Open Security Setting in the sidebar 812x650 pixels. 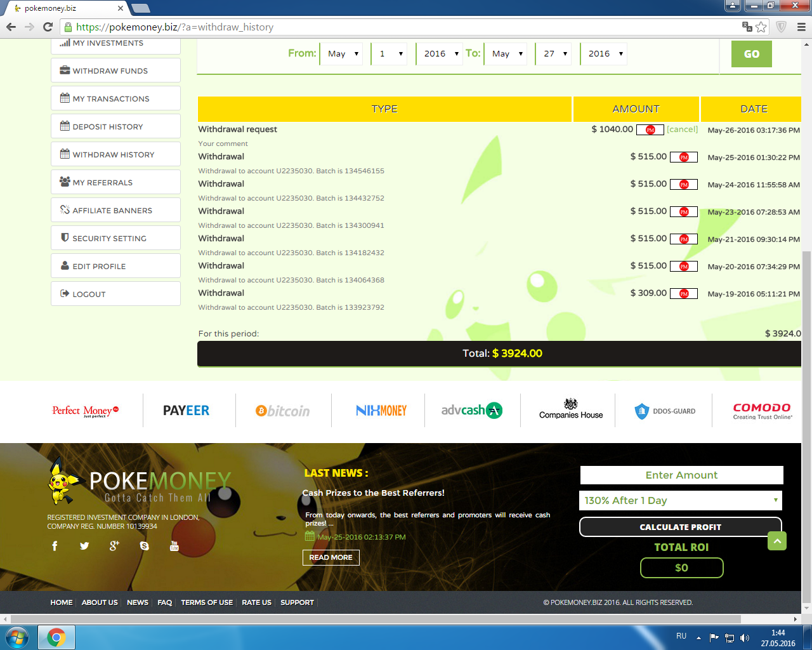[x=115, y=238]
